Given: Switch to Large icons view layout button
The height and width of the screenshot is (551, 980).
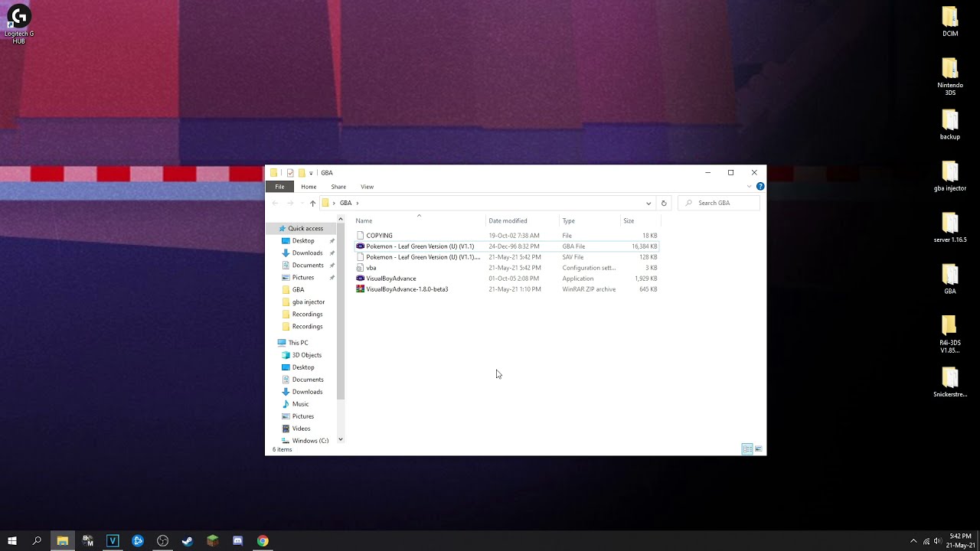Looking at the screenshot, I should coord(759,449).
